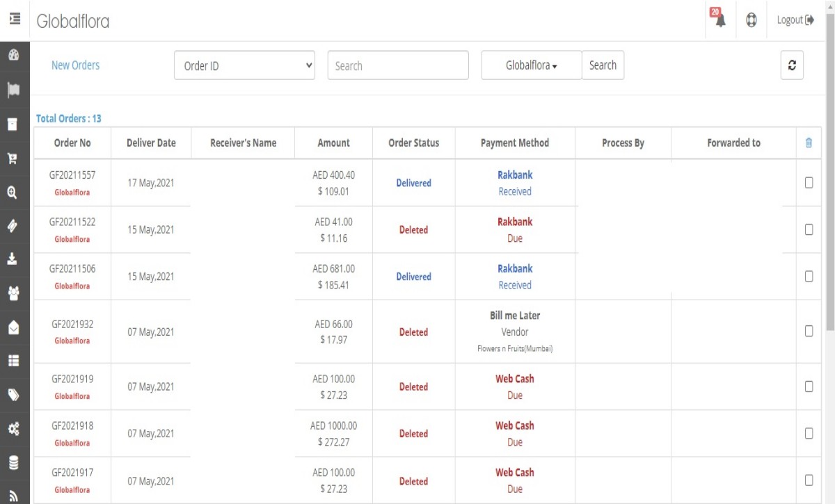The image size is (835, 504).
Task: Click Web Cash payment of order GF2021919
Action: click(x=515, y=379)
